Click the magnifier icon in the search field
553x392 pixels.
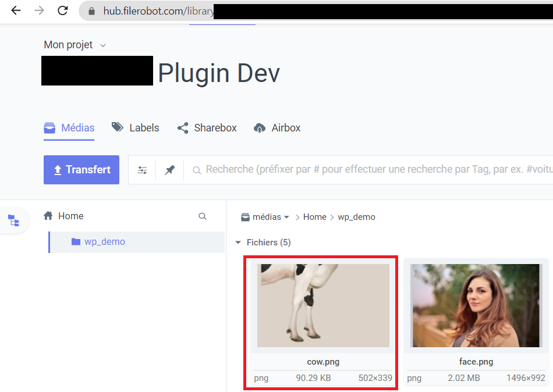coord(197,170)
